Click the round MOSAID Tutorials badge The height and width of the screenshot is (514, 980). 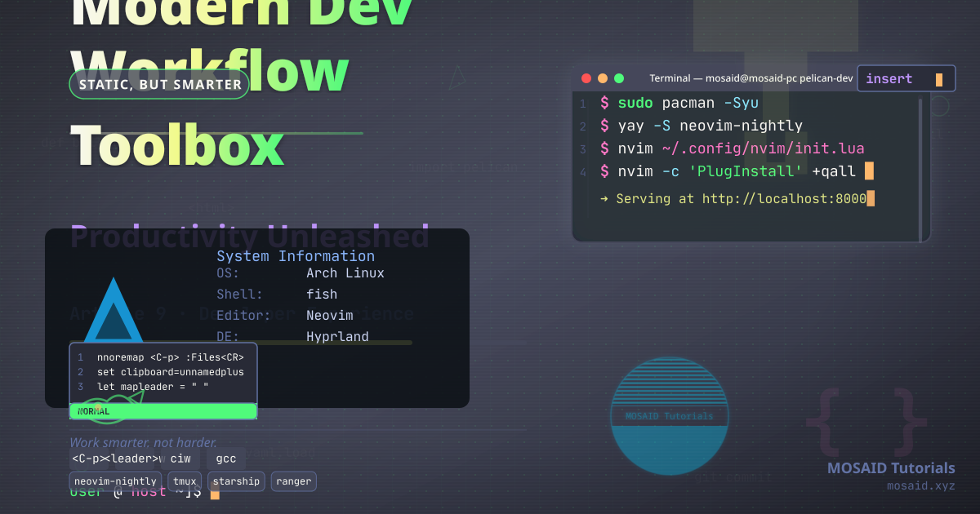(x=669, y=415)
